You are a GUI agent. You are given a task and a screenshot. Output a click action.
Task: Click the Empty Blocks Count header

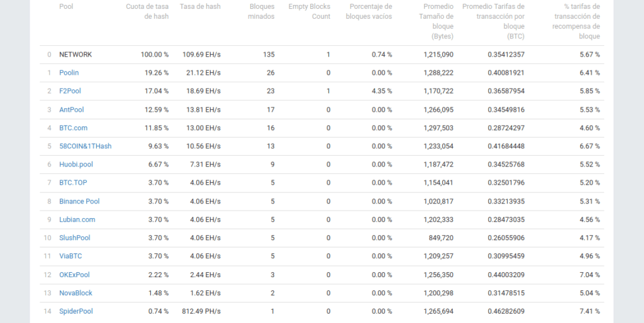pyautogui.click(x=309, y=11)
